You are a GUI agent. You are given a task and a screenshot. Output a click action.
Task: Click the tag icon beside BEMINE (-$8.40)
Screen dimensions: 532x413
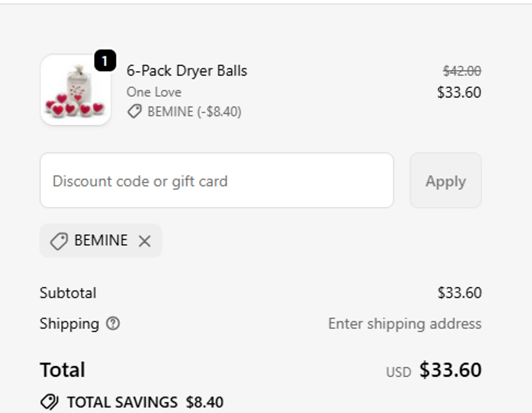(x=134, y=112)
